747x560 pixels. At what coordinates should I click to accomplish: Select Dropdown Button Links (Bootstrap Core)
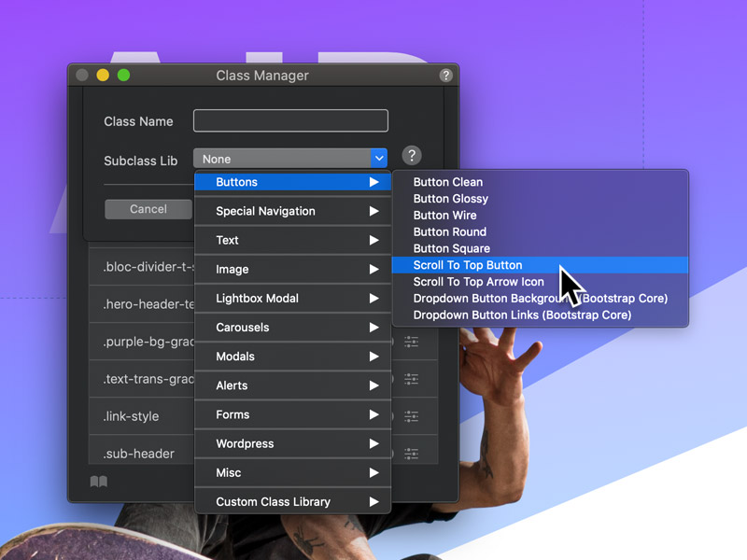pyautogui.click(x=522, y=315)
